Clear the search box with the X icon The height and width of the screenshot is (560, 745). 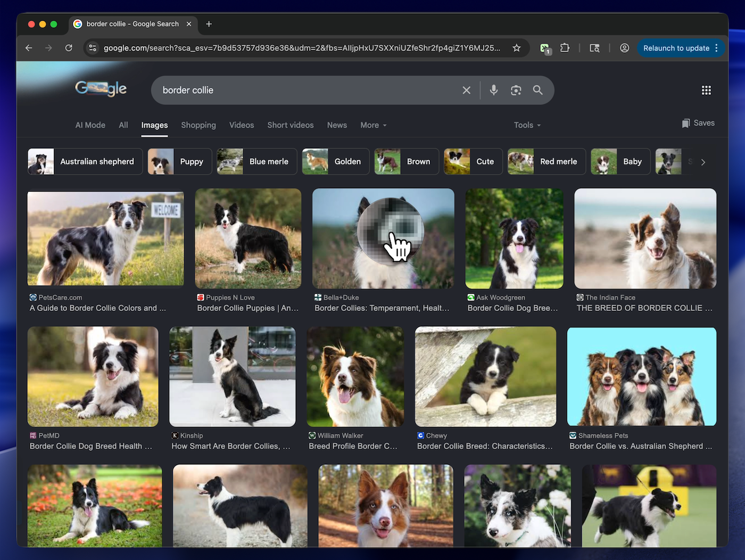tap(466, 90)
